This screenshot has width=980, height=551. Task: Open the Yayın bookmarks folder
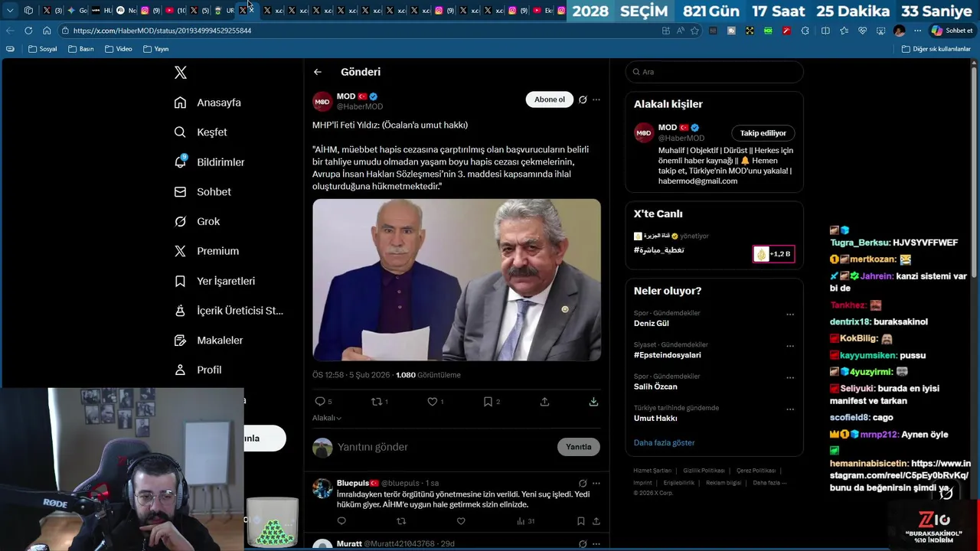point(156,49)
